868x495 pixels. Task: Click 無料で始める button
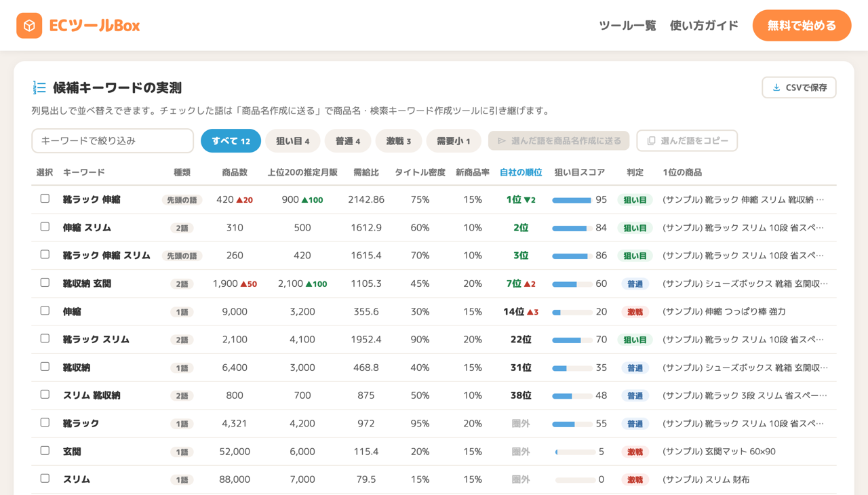coord(802,26)
